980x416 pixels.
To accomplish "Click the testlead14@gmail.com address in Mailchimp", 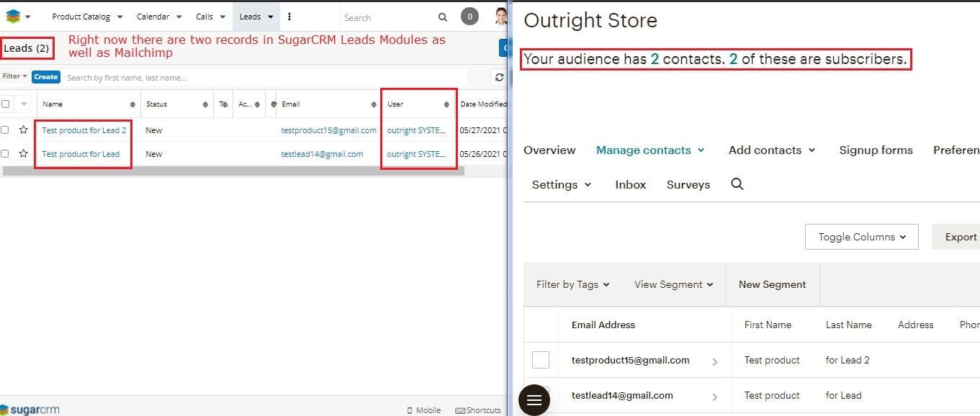I will coord(622,395).
